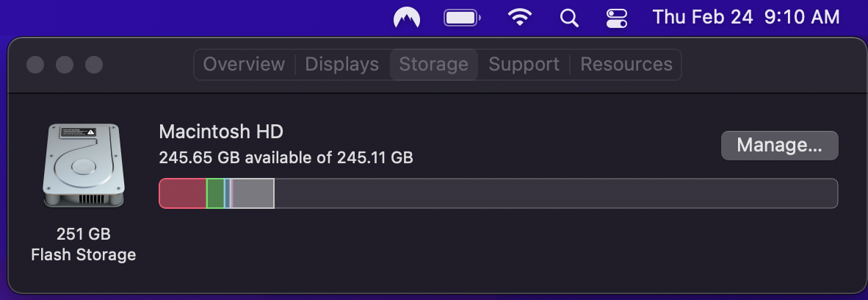The image size is (868, 300).
Task: Click the green storage bar segment
Action: point(215,193)
